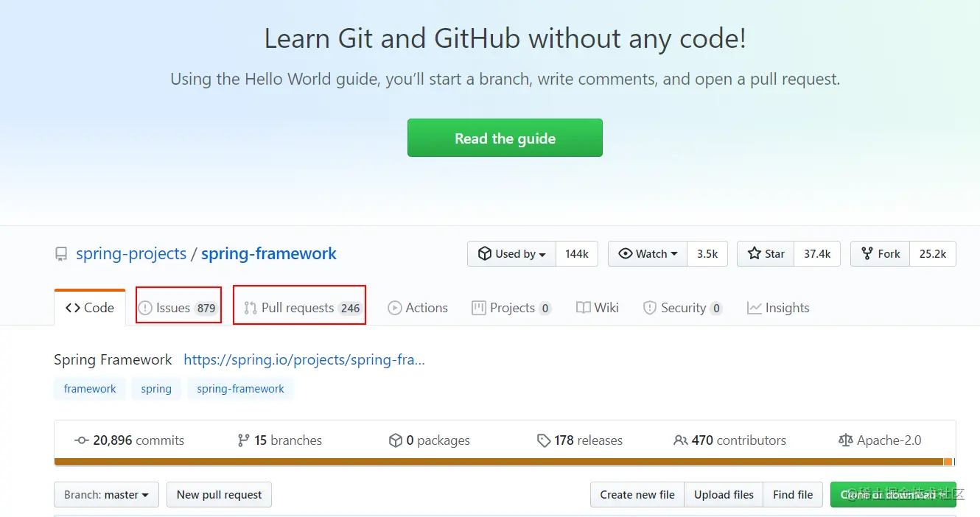Click the Issues exclamation circle icon
This screenshot has width=980, height=517.
pyautogui.click(x=145, y=308)
